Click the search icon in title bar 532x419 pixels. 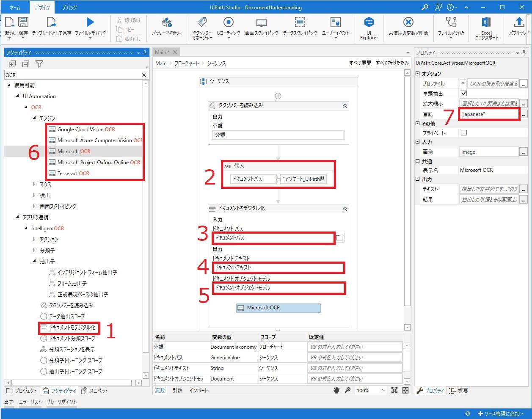click(x=425, y=7)
